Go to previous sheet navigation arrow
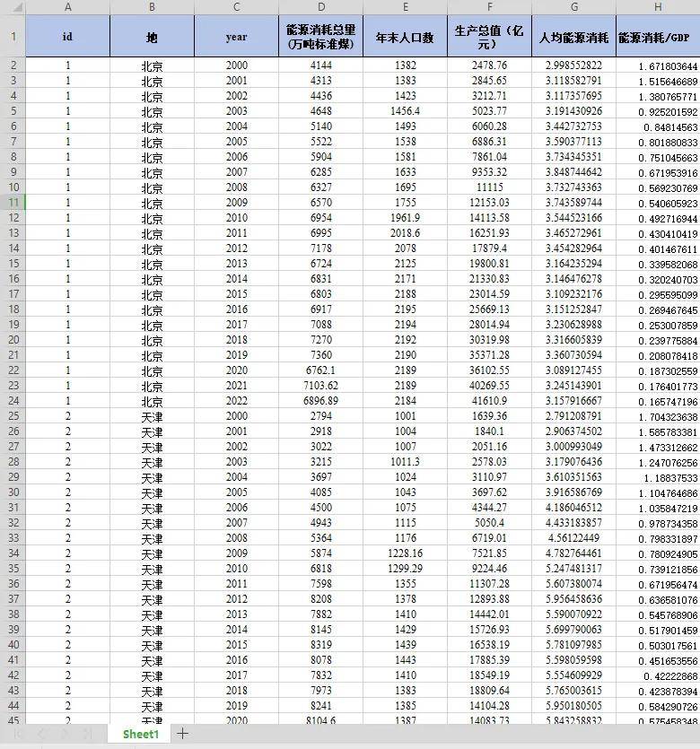This screenshot has height=749, width=700. click(41, 734)
